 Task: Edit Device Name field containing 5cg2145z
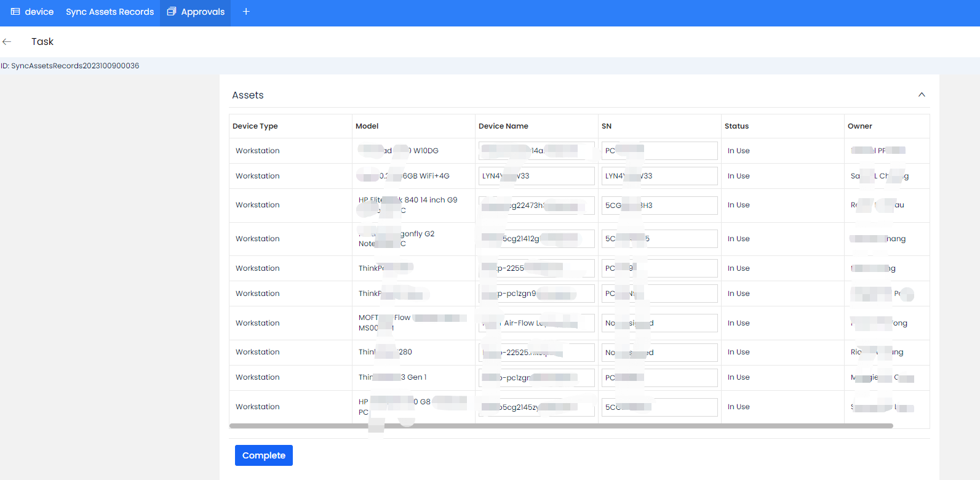point(536,407)
